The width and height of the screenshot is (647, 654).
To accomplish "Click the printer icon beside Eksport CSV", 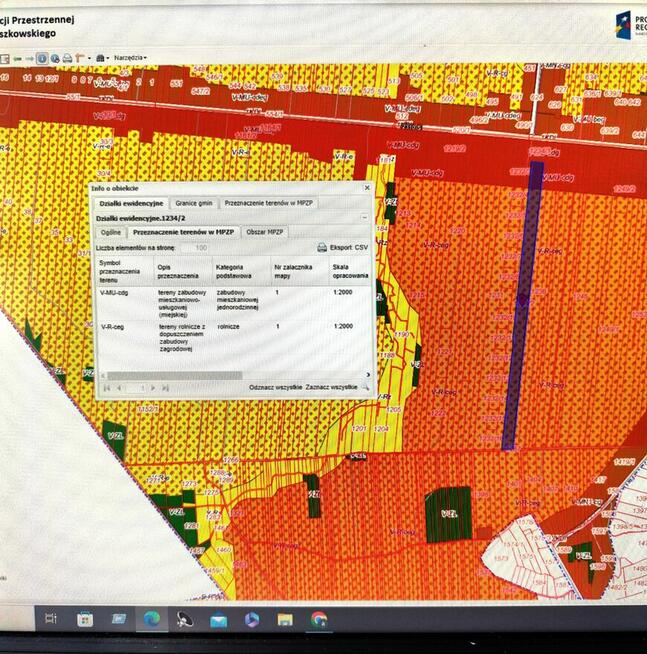I will pos(321,246).
